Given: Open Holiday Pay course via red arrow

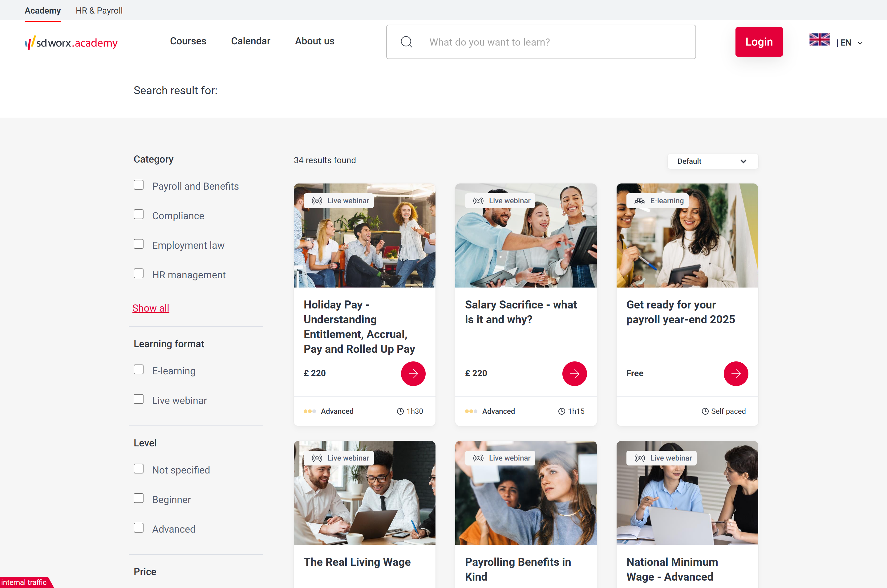Looking at the screenshot, I should [413, 373].
